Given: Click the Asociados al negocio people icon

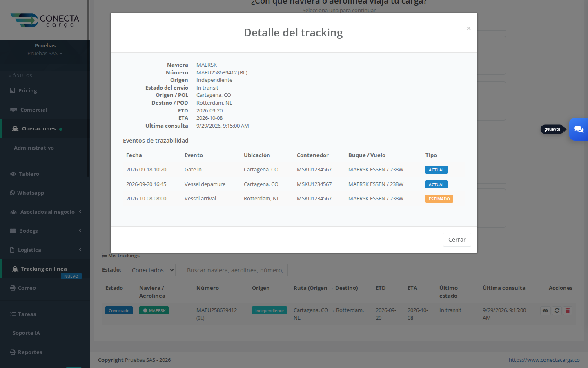Looking at the screenshot, I should 13,212.
